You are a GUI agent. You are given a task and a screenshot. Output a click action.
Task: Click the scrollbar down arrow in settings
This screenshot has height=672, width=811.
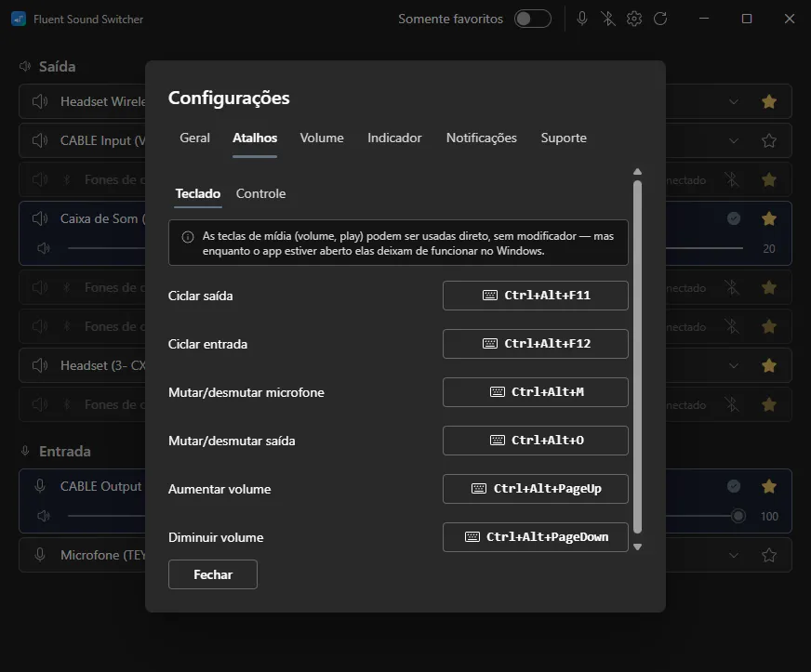tap(637, 547)
